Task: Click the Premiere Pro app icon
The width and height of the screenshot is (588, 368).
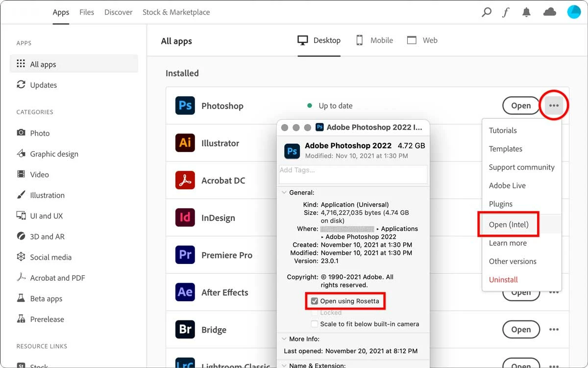Action: pos(185,255)
